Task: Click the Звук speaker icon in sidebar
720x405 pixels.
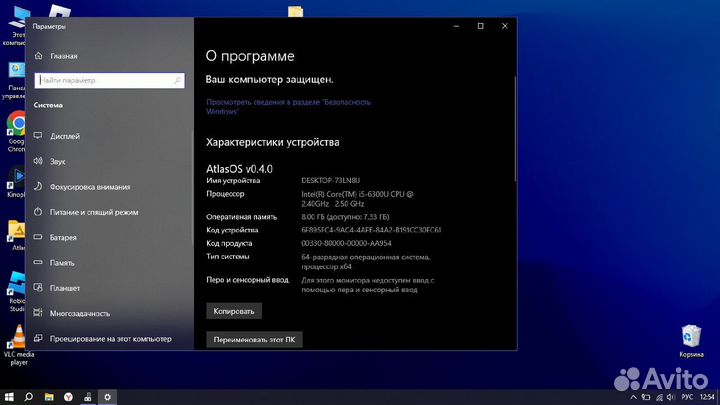Action: pos(38,161)
